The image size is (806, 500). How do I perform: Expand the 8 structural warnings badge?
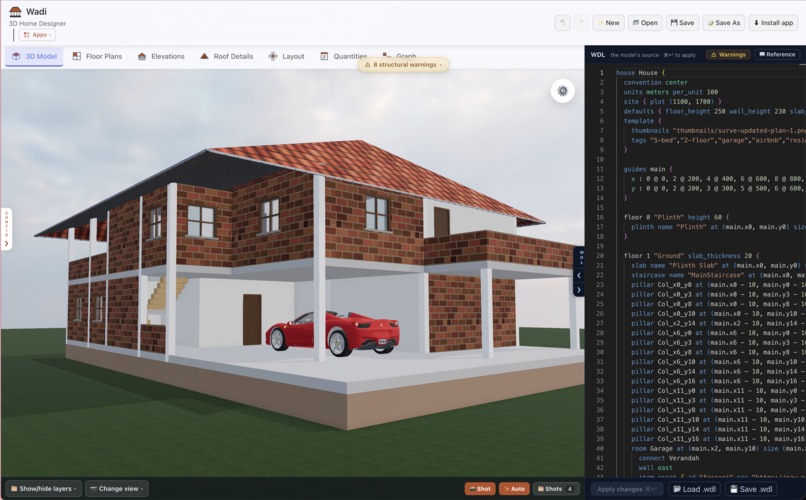(x=403, y=65)
